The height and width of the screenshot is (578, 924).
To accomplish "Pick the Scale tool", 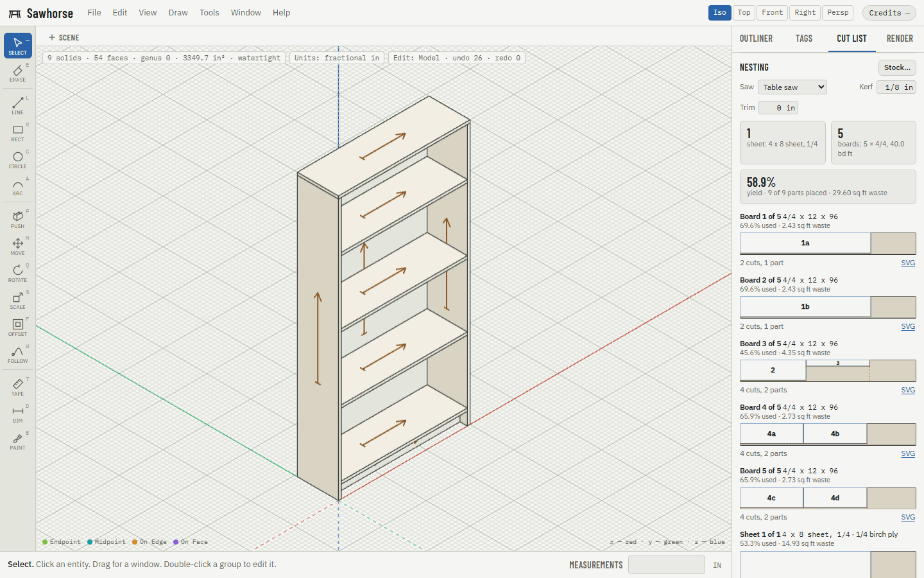I will coord(17,300).
